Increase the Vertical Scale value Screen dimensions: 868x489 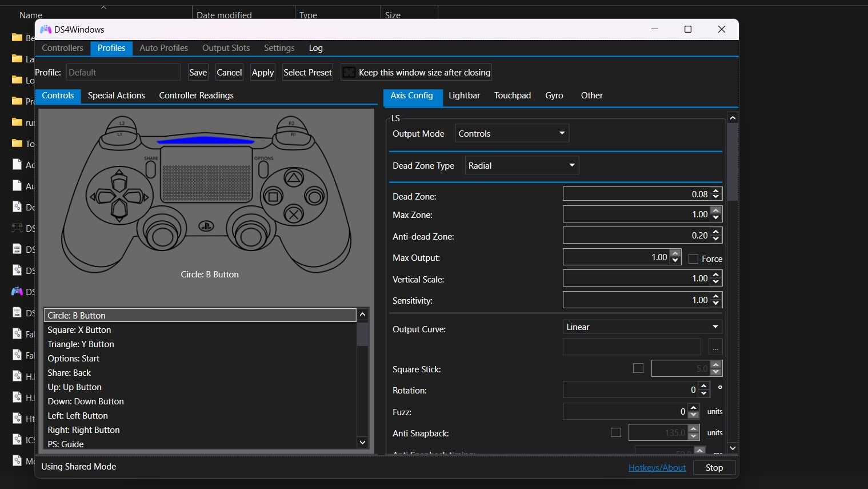coord(716,275)
